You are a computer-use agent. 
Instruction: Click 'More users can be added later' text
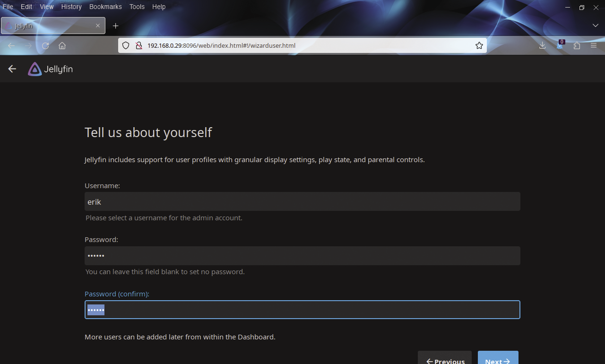pos(180,337)
